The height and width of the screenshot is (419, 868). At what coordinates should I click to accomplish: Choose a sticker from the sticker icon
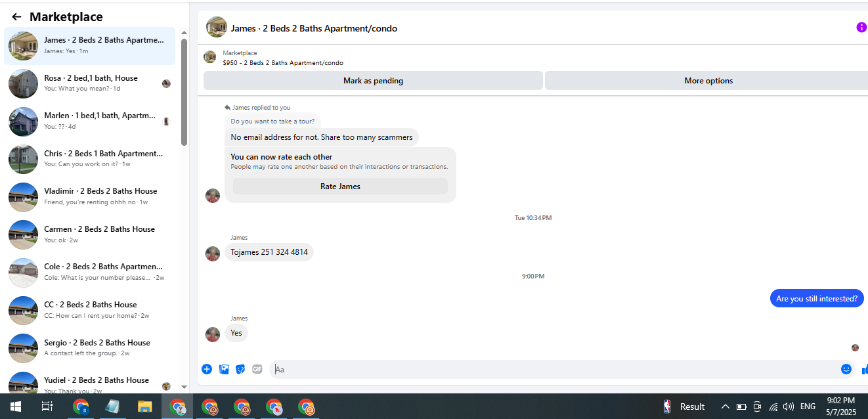[x=240, y=369]
